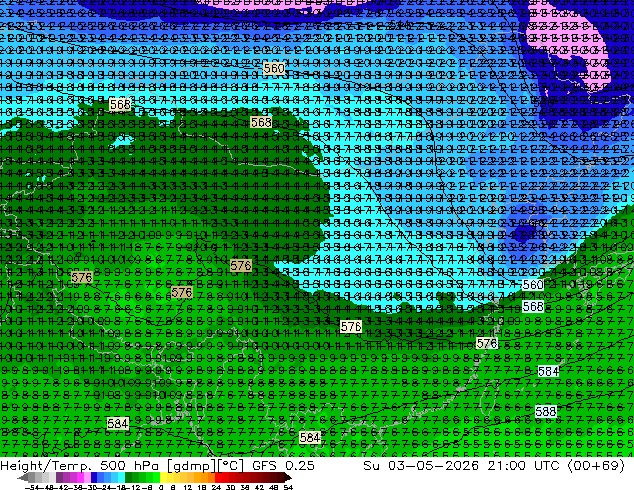The image size is (634, 490).
Task: Click the GFS 0.25 model label
Action: click(x=283, y=466)
